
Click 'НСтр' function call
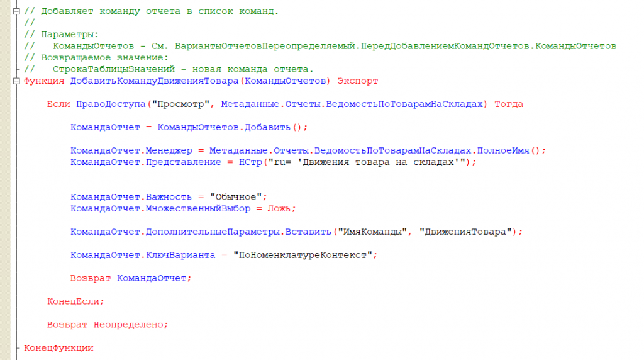click(x=250, y=162)
